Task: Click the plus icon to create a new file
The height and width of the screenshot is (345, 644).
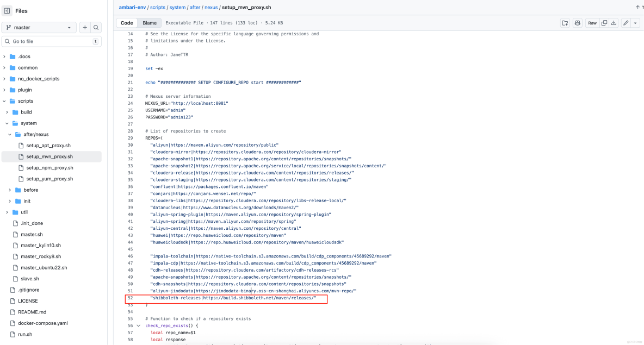Action: [84, 27]
